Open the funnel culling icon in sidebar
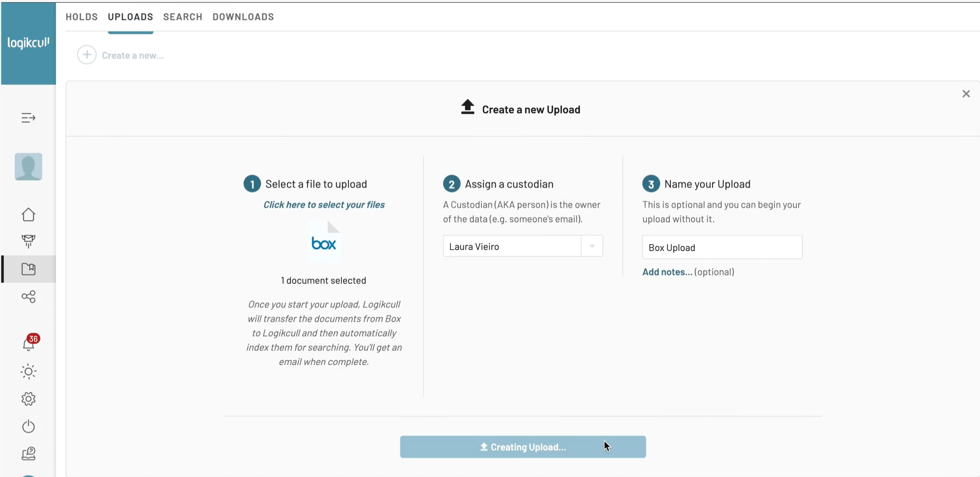 click(28, 241)
